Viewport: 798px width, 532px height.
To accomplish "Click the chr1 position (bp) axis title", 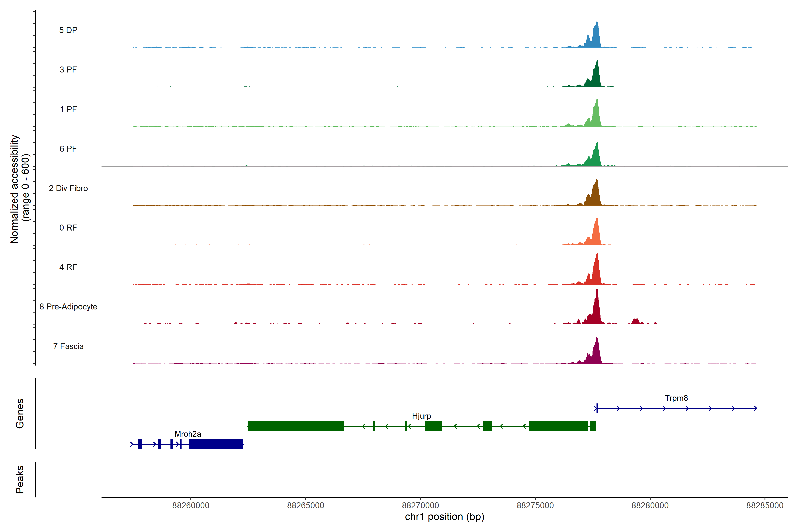I will [x=444, y=517].
